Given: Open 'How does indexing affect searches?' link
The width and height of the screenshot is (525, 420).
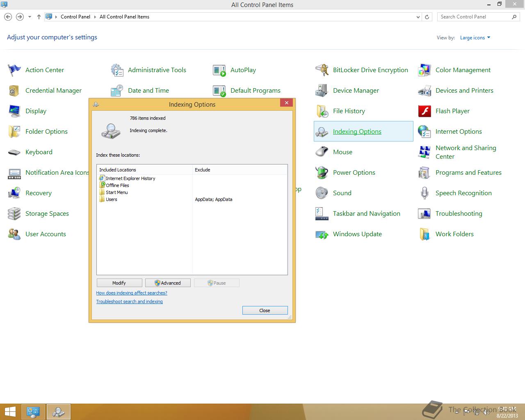Looking at the screenshot, I should [x=132, y=293].
